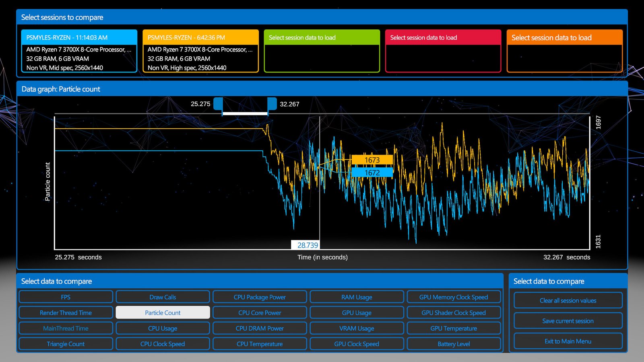Click the white range bar between handles
Viewport: 644px width, 362px height.
245,114
